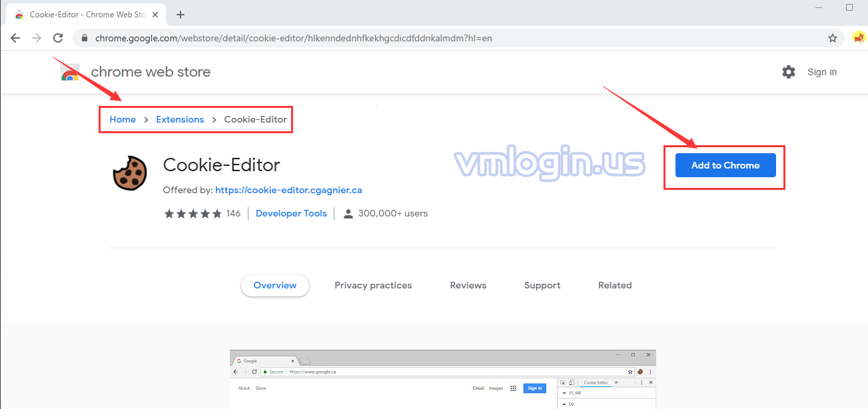Click the Cookie-Editor cookie logo
868x409 pixels.
130,173
